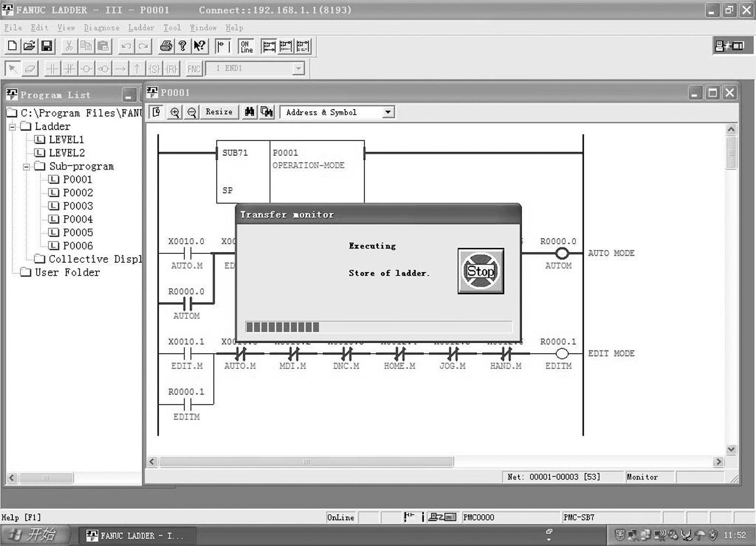Click the edit-mode icon beside the zoom magnifiers

coord(156,112)
